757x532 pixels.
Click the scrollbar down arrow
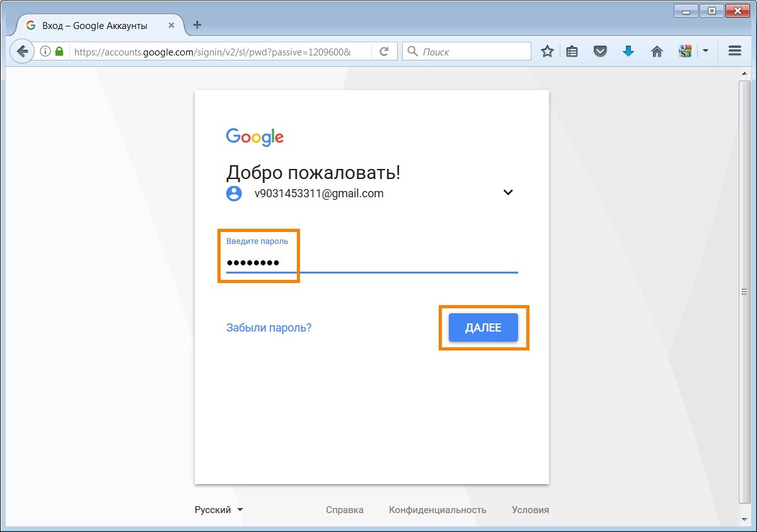coord(744,521)
